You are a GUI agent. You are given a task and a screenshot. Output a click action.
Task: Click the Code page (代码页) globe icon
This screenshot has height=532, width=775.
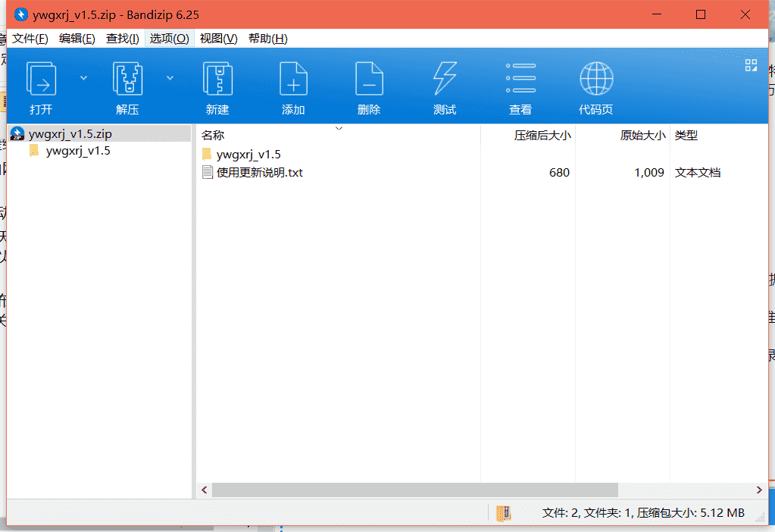coord(596,79)
